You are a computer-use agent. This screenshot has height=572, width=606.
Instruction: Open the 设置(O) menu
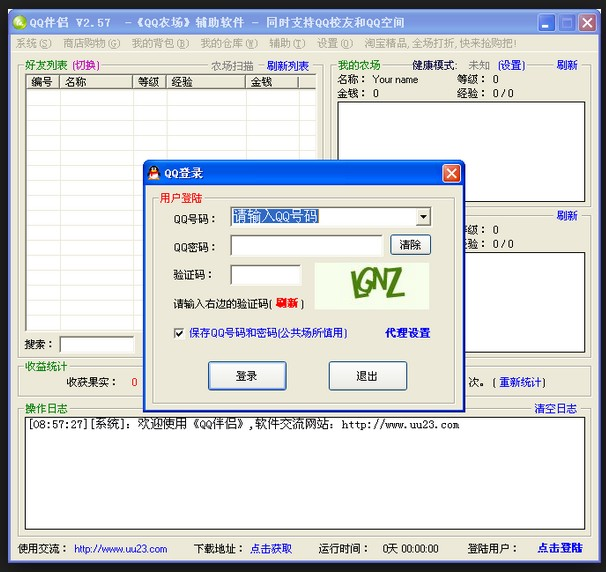click(x=335, y=43)
